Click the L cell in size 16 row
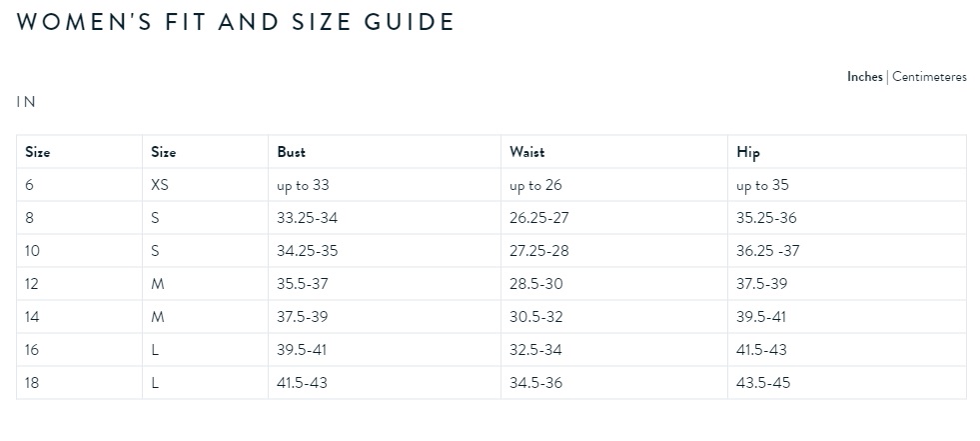Image resolution: width=980 pixels, height=441 pixels. [155, 350]
